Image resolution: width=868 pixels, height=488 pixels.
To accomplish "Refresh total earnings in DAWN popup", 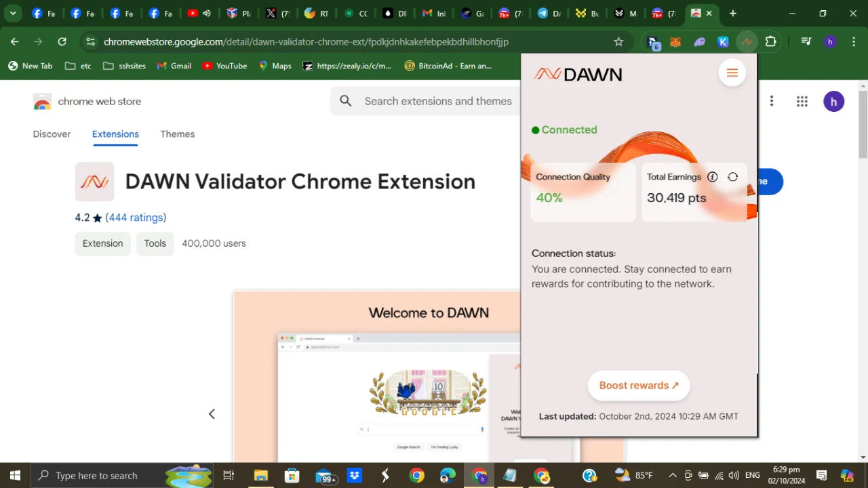I will coord(732,177).
